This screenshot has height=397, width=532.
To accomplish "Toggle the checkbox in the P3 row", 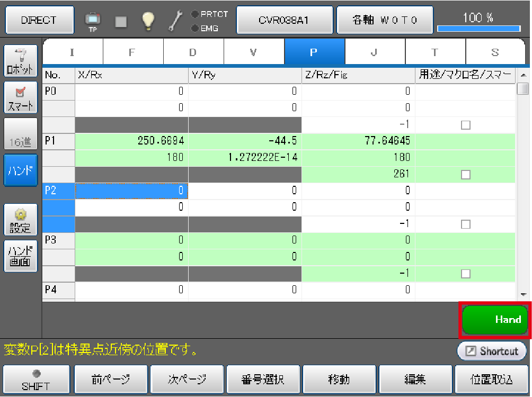I will (465, 274).
